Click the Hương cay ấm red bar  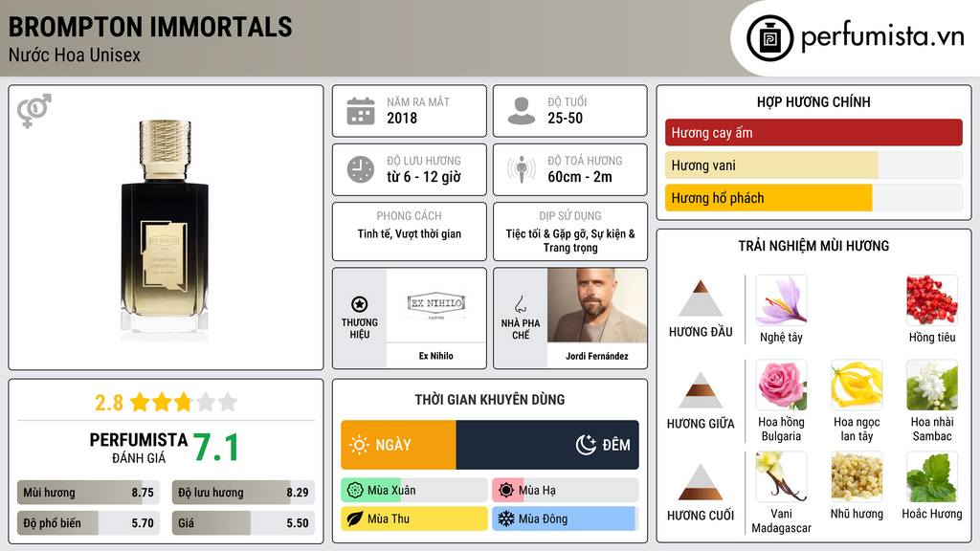pyautogui.click(x=813, y=132)
